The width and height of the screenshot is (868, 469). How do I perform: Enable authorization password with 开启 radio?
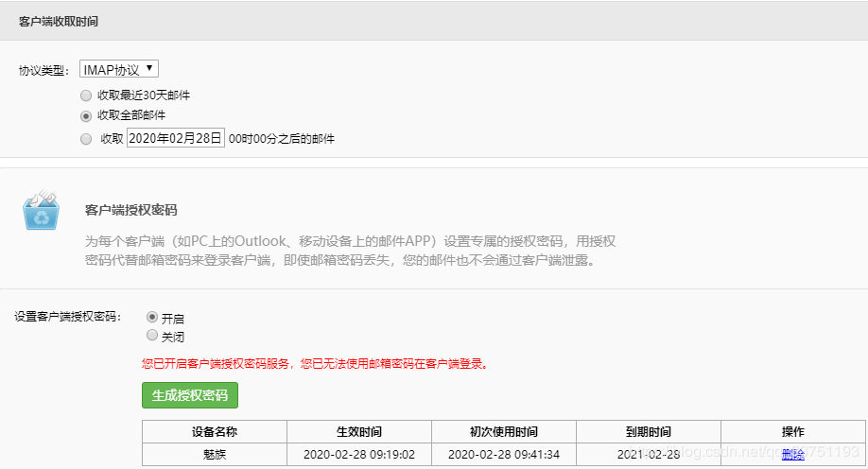(x=152, y=318)
